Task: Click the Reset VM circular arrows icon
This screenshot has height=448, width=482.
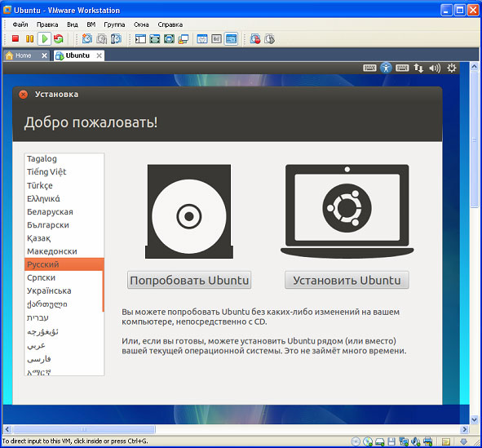Action: (x=59, y=38)
